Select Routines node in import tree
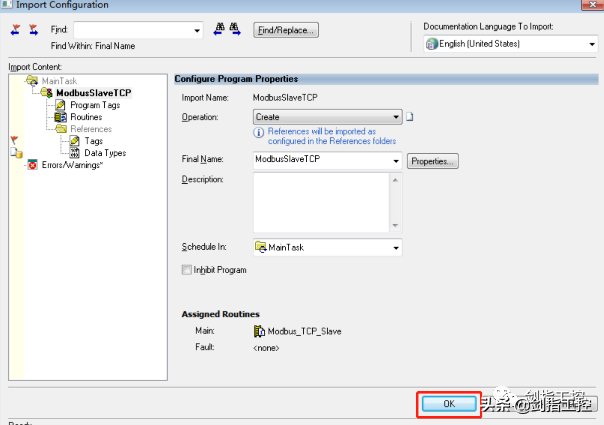 click(x=86, y=117)
